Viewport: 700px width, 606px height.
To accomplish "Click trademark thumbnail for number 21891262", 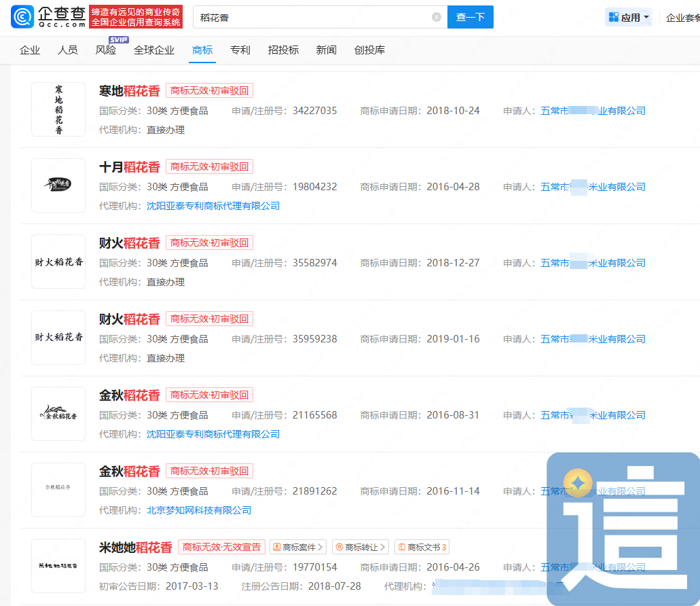I will click(x=58, y=490).
